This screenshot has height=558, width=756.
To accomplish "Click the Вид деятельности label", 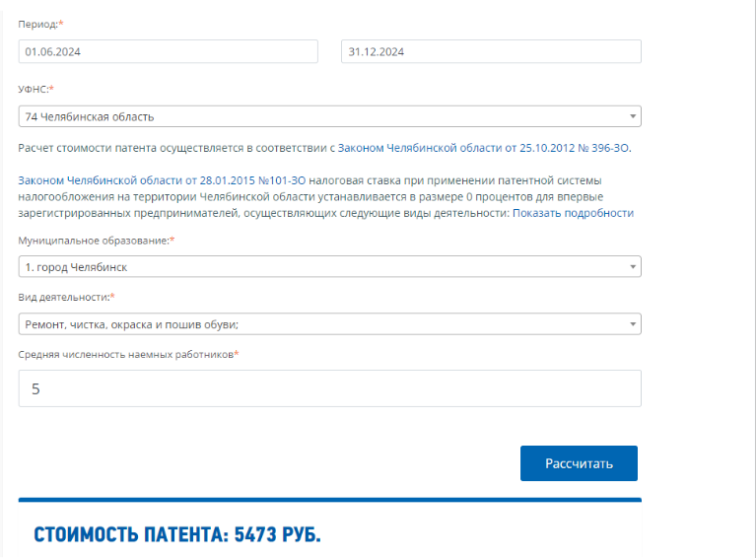I will point(66,298).
